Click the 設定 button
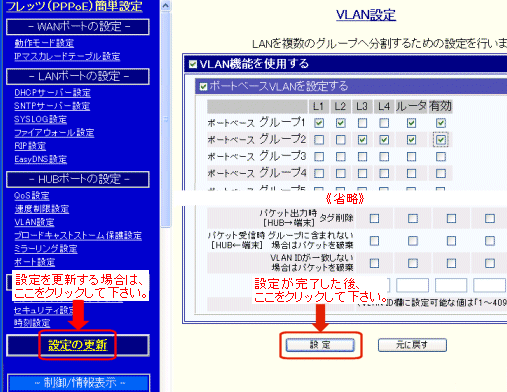The width and height of the screenshot is (507, 392). (x=320, y=345)
